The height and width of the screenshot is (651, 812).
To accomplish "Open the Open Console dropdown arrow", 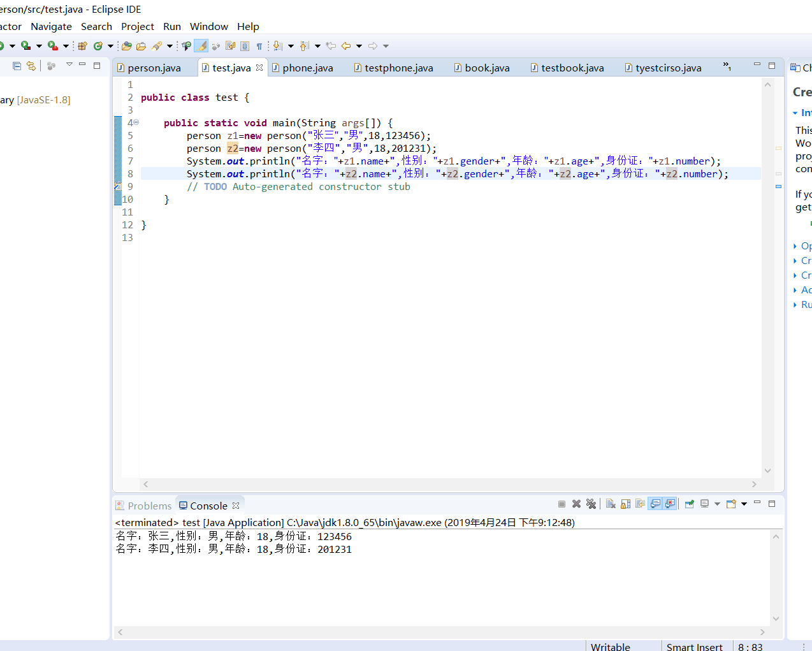I will (x=744, y=504).
